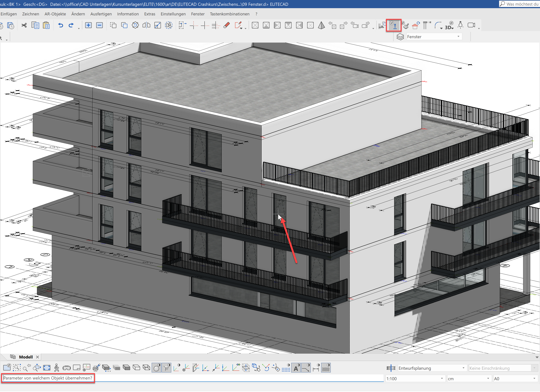Click the layers stack icon beside Fenster
540x392 pixels.
point(400,37)
